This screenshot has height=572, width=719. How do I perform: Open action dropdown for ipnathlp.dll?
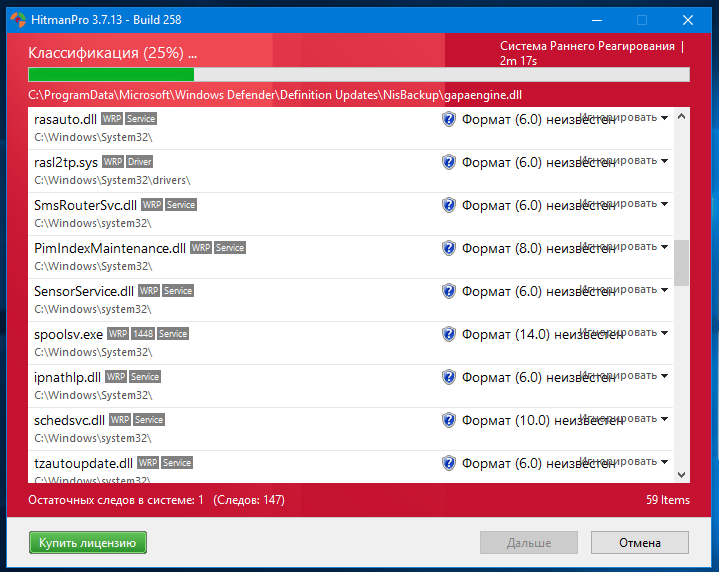point(664,376)
